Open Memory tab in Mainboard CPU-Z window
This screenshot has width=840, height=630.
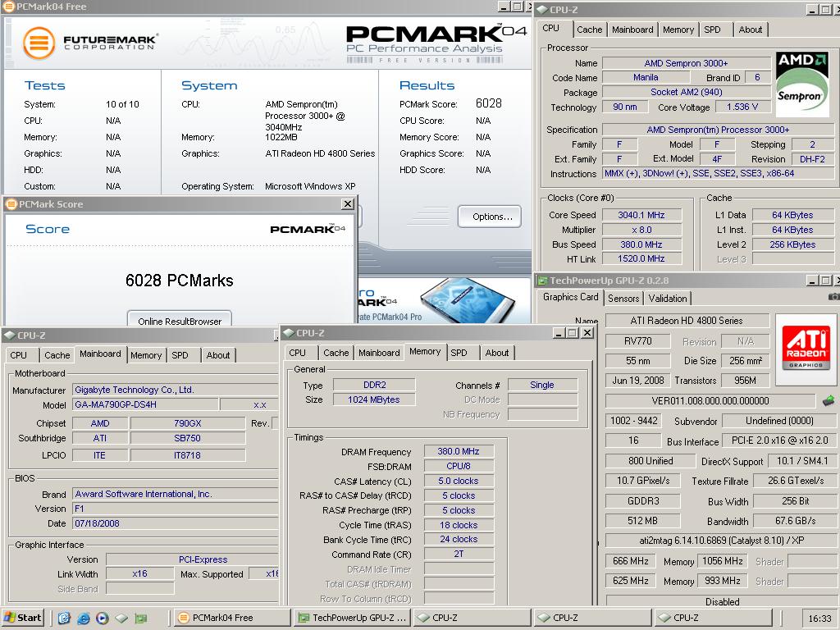(x=146, y=355)
